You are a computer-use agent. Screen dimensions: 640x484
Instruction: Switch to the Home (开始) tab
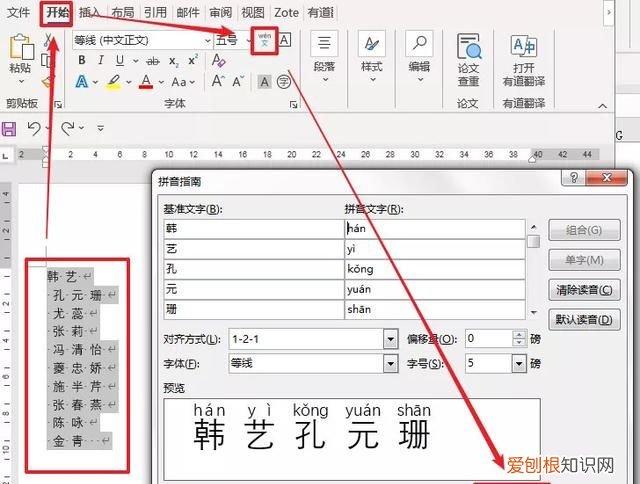[57, 12]
